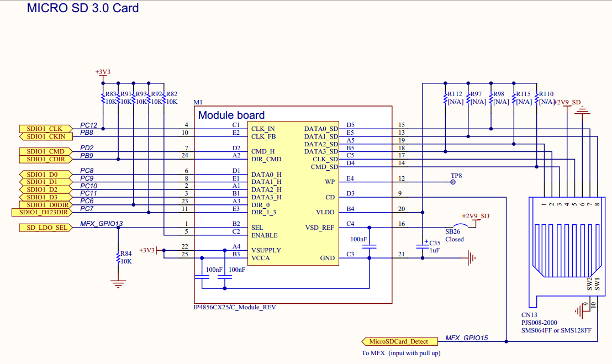
Task: Click resistor R112 N/A symbol
Action: [445, 98]
